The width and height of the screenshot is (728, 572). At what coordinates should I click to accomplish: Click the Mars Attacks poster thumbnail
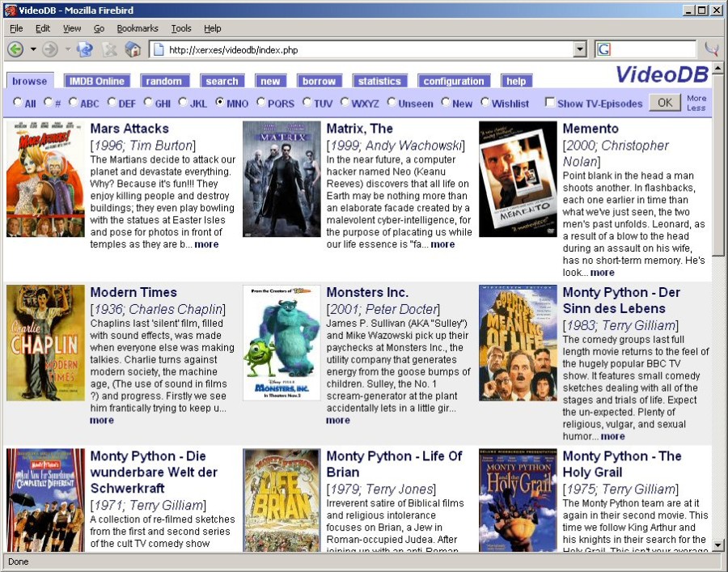point(45,180)
